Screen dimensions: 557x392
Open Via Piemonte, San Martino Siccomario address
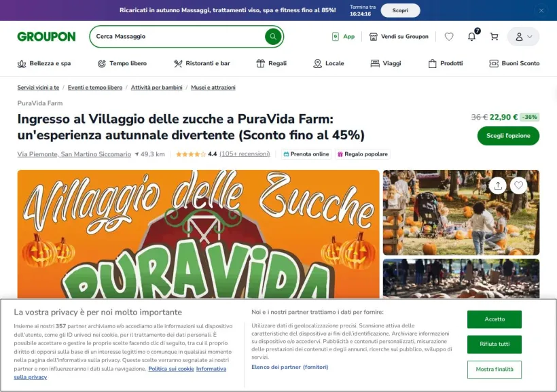(x=74, y=154)
